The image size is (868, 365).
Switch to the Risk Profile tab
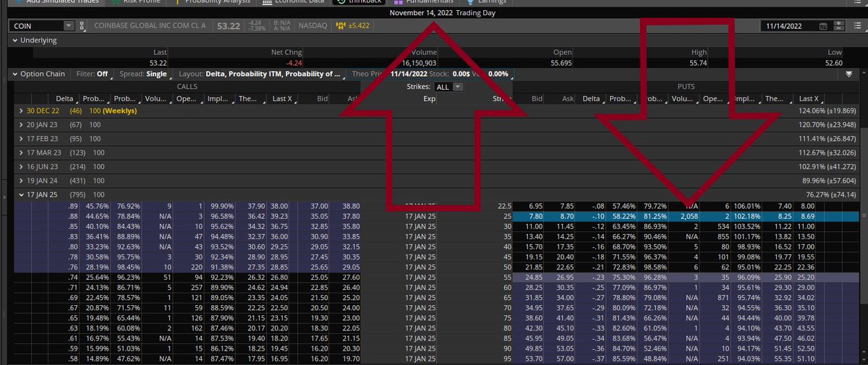click(135, 2)
